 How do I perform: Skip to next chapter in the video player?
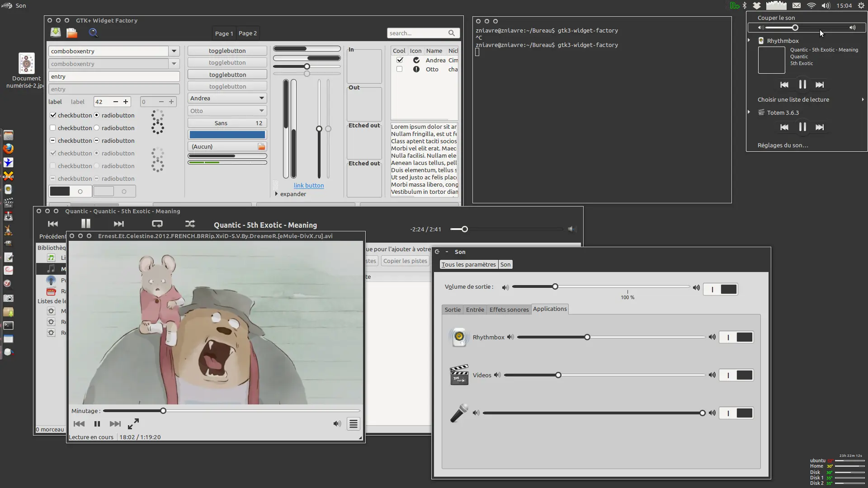pyautogui.click(x=115, y=424)
